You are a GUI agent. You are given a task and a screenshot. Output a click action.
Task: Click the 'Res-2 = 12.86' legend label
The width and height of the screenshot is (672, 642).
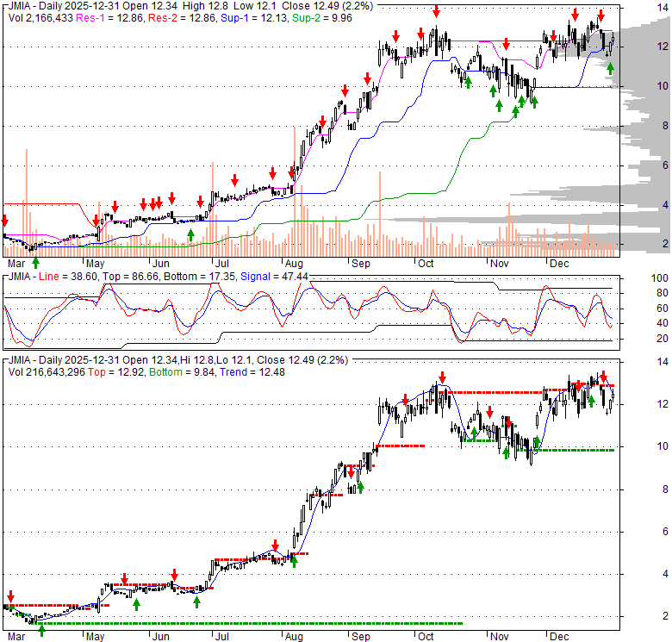pos(182,18)
